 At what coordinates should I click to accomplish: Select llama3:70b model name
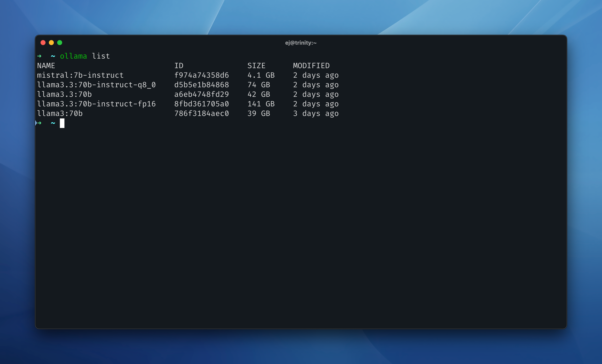60,113
